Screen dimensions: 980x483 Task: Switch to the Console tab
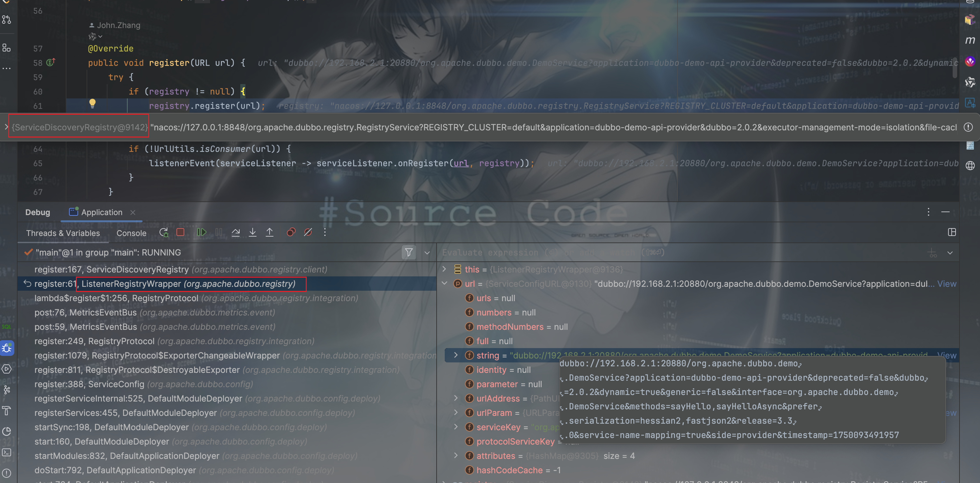131,233
